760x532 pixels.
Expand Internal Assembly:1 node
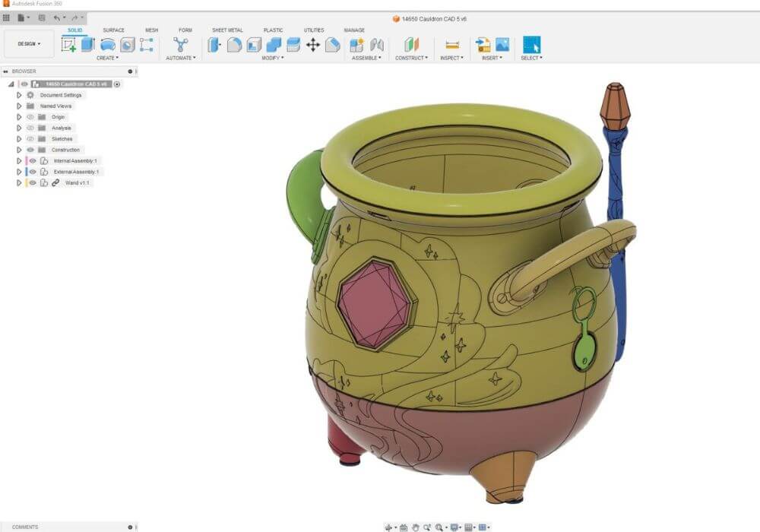tap(19, 160)
